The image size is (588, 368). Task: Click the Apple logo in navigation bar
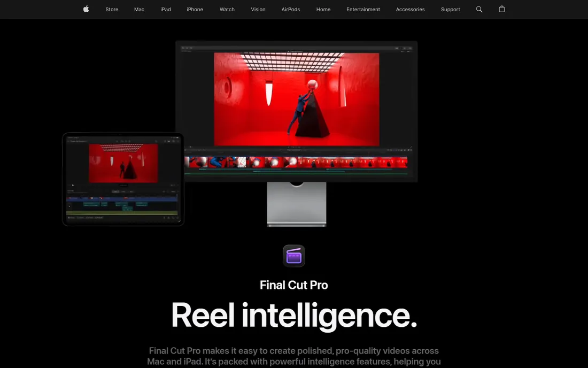(x=86, y=9)
